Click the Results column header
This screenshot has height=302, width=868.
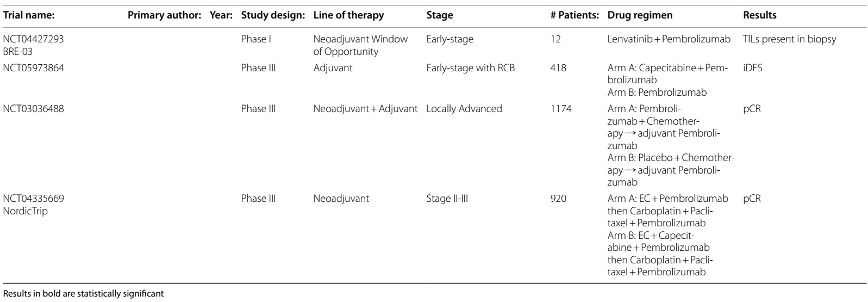click(759, 15)
